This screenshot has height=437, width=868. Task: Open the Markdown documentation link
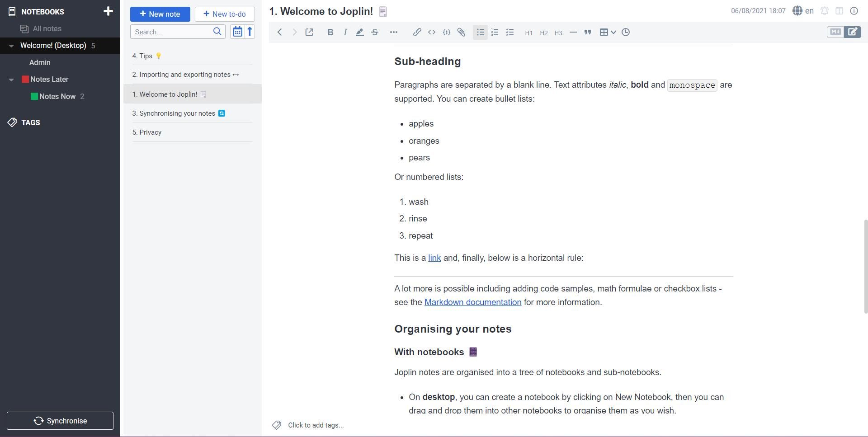point(473,302)
